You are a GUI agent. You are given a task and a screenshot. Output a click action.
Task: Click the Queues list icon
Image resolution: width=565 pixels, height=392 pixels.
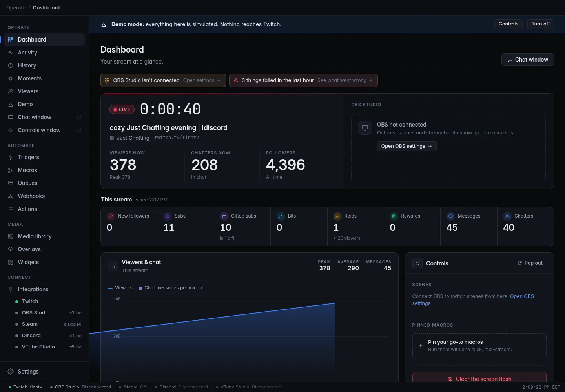click(x=11, y=183)
